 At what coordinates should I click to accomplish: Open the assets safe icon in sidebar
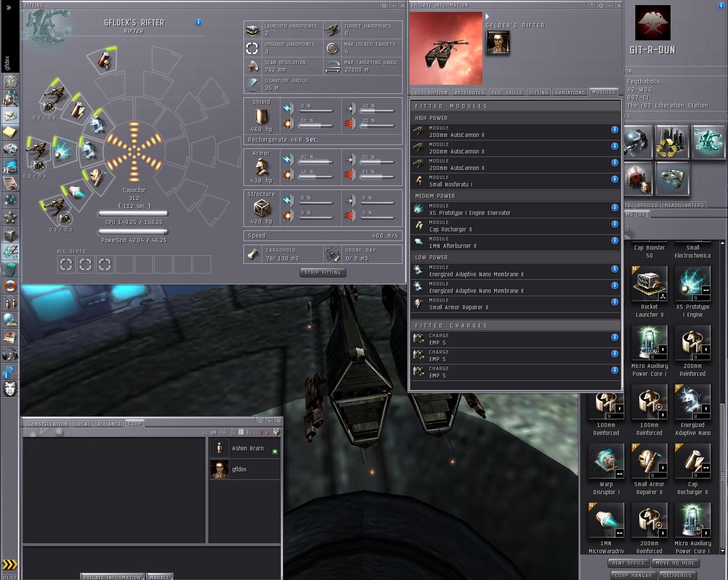(10, 234)
